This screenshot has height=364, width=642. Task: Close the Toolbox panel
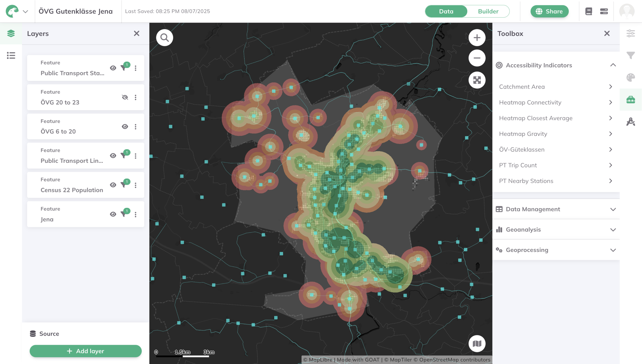pos(607,33)
